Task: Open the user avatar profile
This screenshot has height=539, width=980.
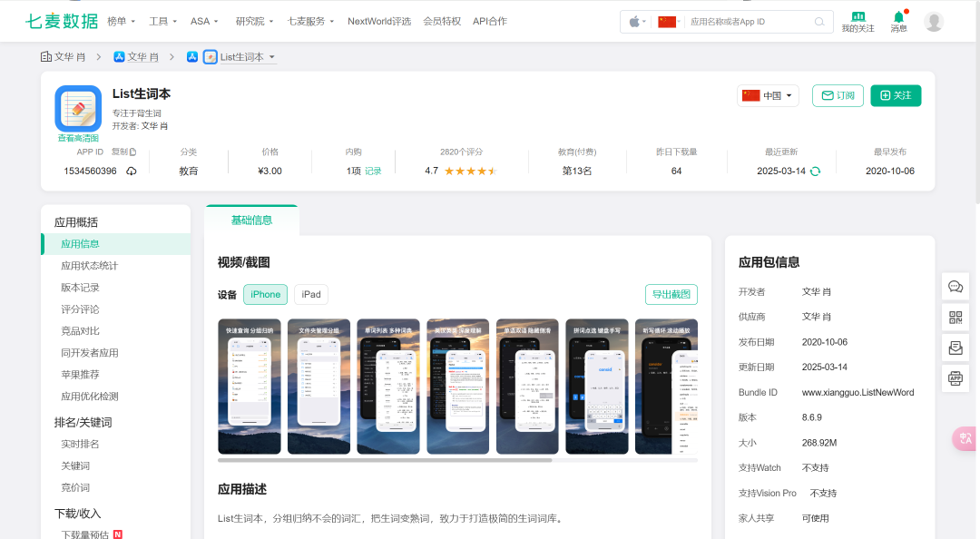Action: [934, 21]
